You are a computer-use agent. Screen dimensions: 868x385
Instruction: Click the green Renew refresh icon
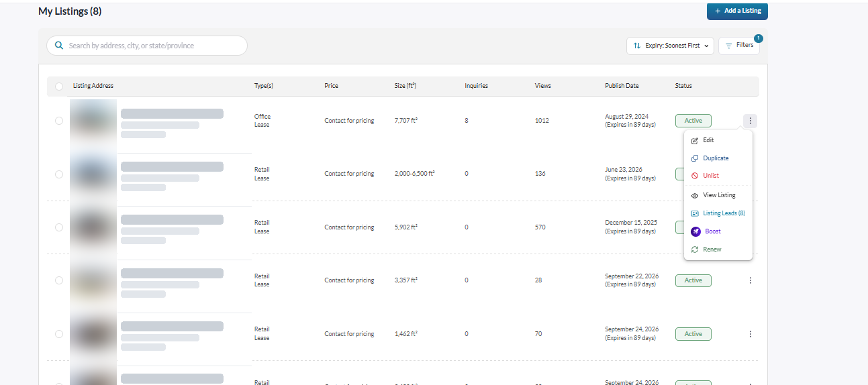click(695, 250)
